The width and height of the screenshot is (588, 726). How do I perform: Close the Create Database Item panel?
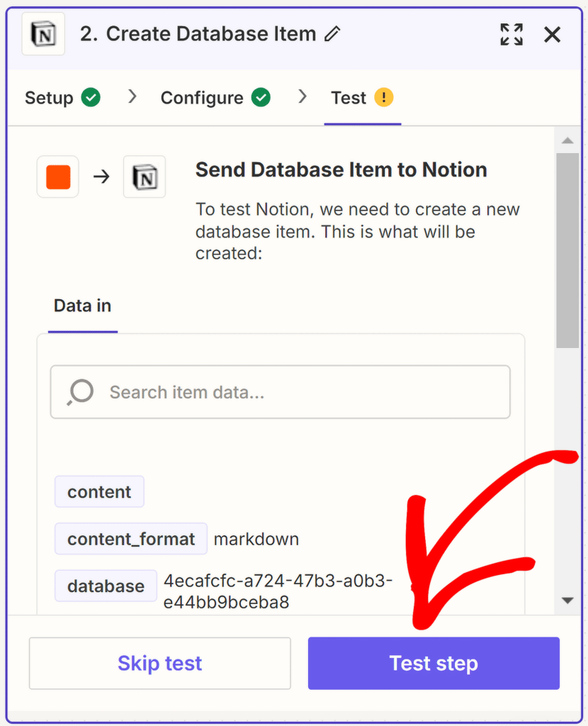[x=552, y=34]
